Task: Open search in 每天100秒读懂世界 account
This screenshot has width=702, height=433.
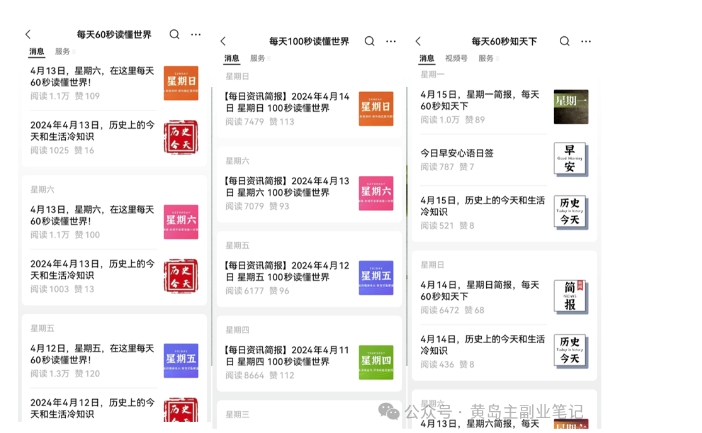Action: pos(369,41)
